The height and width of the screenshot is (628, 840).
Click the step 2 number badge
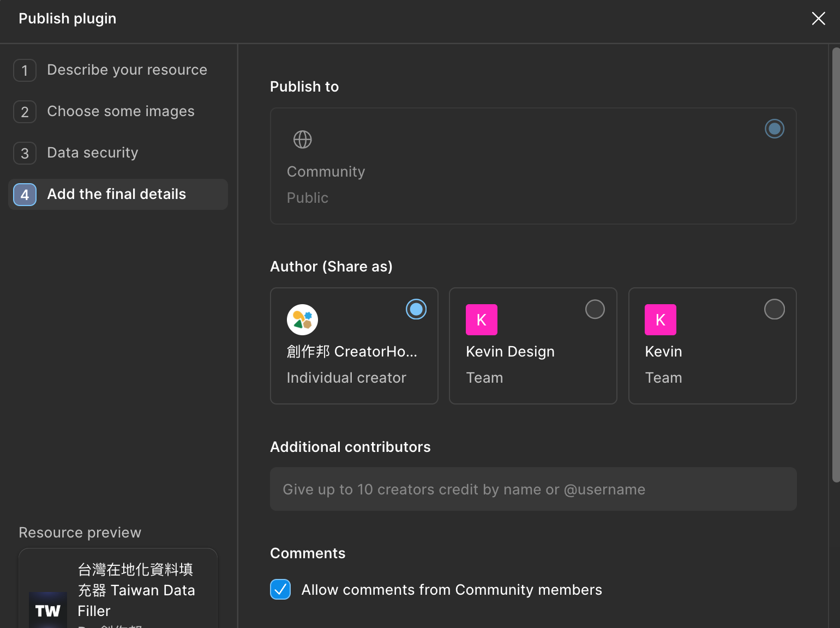(25, 112)
